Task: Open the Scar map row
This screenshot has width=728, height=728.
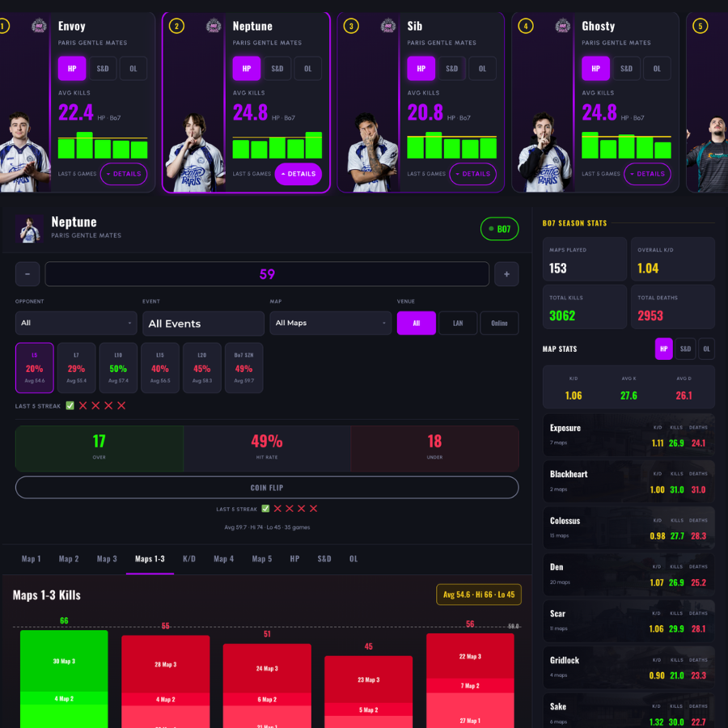Action: click(629, 620)
